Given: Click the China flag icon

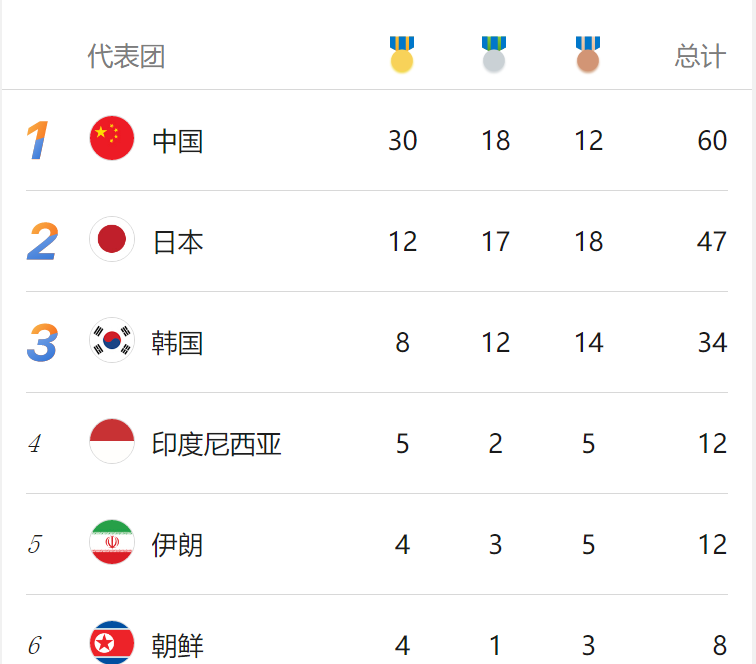Looking at the screenshot, I should pyautogui.click(x=112, y=138).
